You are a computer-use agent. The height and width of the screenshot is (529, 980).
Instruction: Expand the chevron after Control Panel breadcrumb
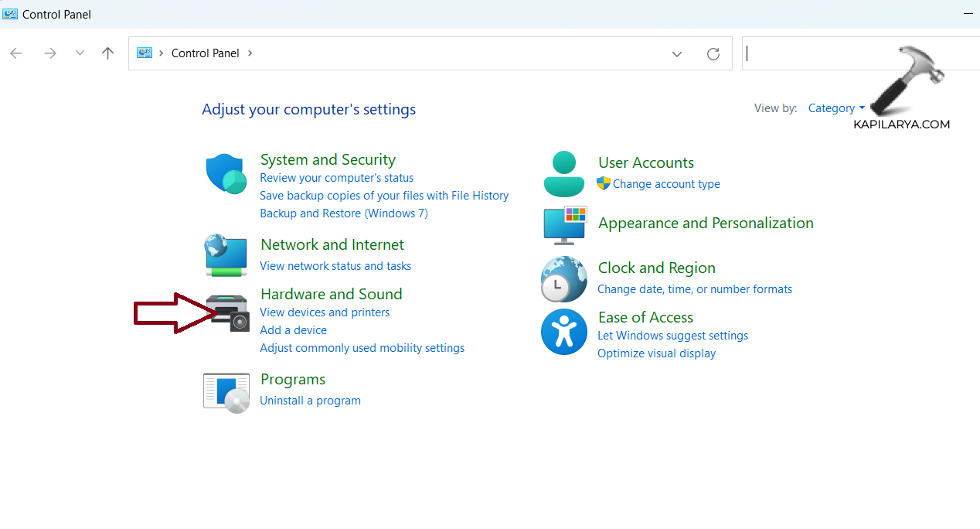pyautogui.click(x=250, y=53)
